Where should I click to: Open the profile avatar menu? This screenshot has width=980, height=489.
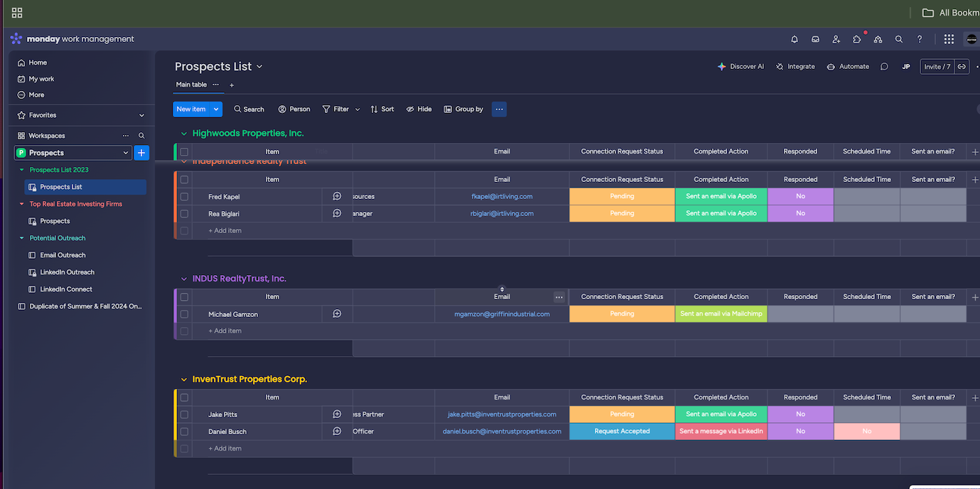[971, 40]
